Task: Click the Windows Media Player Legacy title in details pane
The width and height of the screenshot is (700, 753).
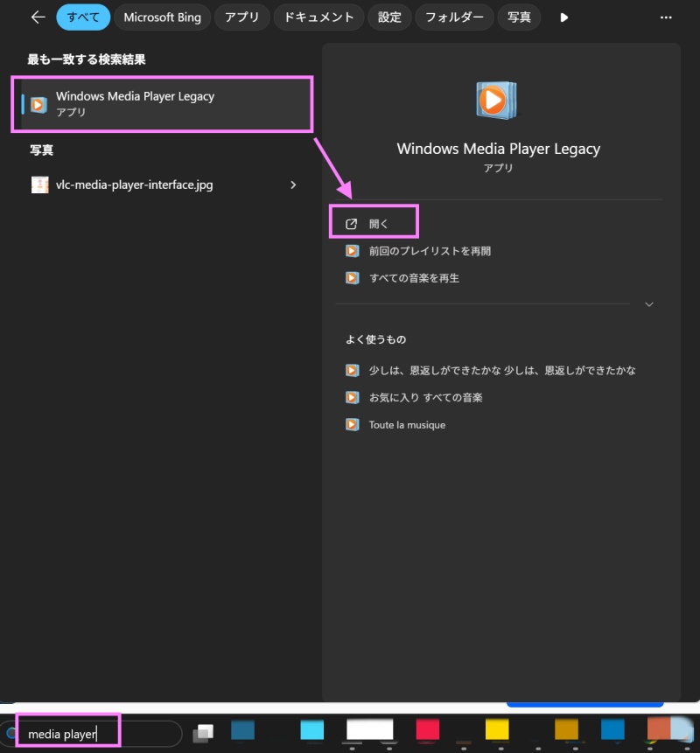Action: [498, 149]
